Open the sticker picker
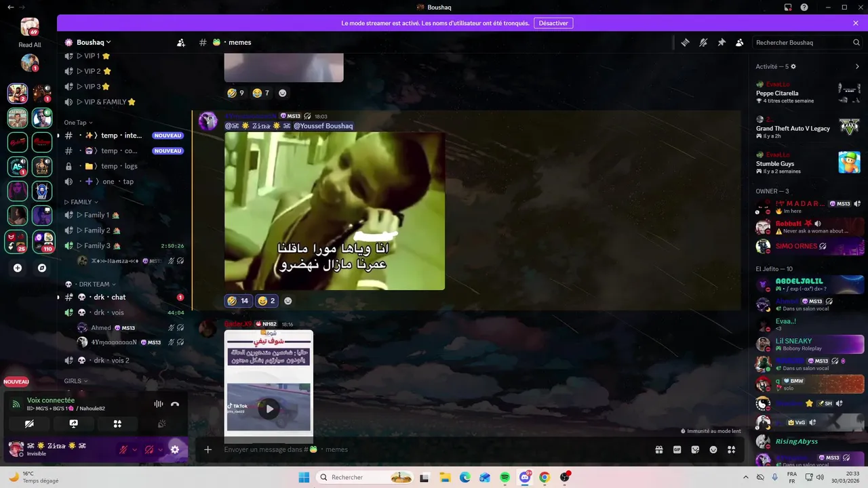 (x=695, y=449)
